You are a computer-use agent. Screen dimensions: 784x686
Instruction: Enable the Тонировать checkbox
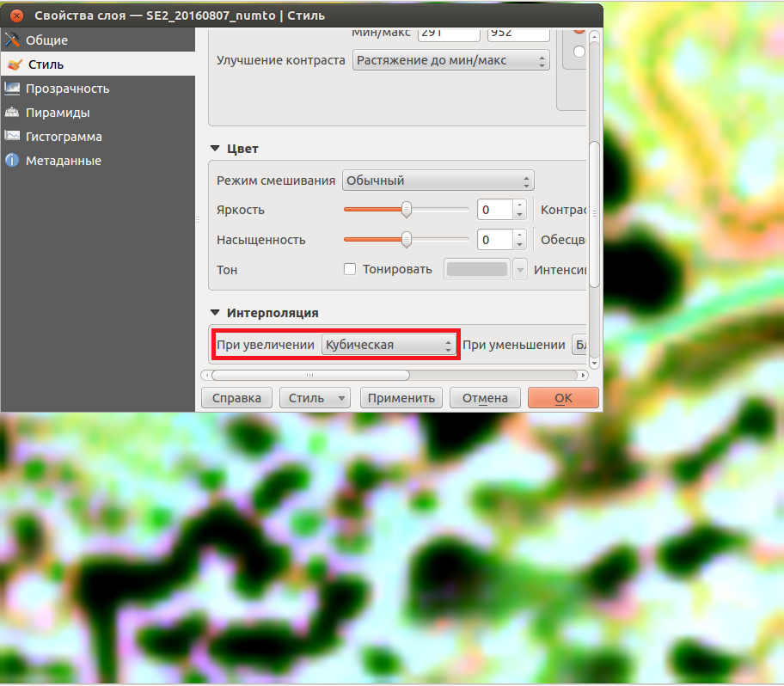tap(350, 269)
